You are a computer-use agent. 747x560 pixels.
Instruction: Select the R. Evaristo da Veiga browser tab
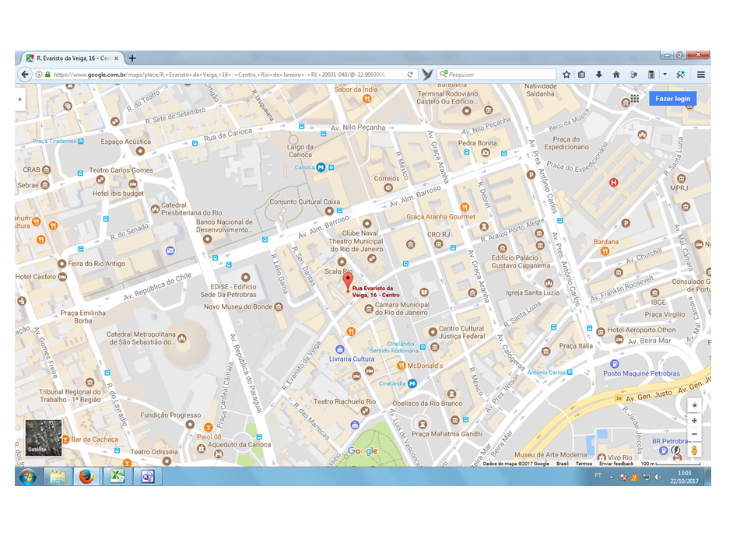(x=73, y=58)
